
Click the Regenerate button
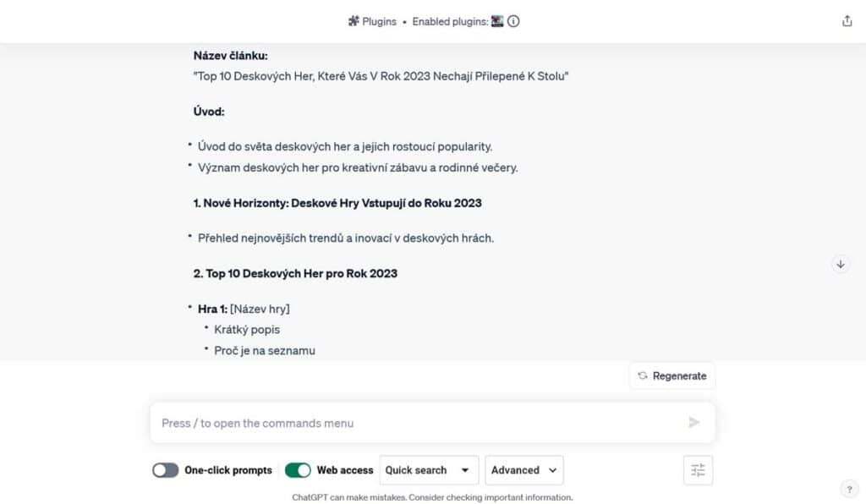[x=672, y=375]
